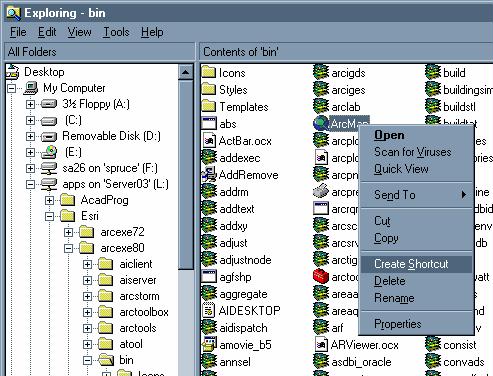Collapse the arcexe80 folder node

(68, 248)
